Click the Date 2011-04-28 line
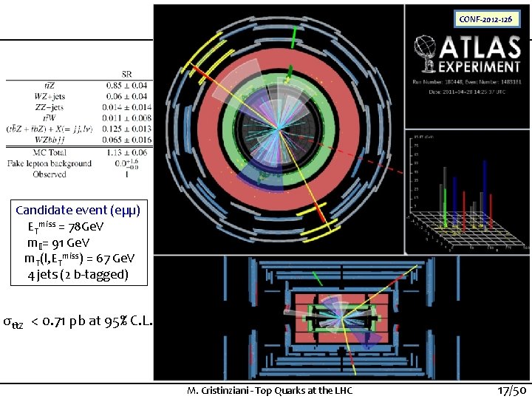 (467, 92)
